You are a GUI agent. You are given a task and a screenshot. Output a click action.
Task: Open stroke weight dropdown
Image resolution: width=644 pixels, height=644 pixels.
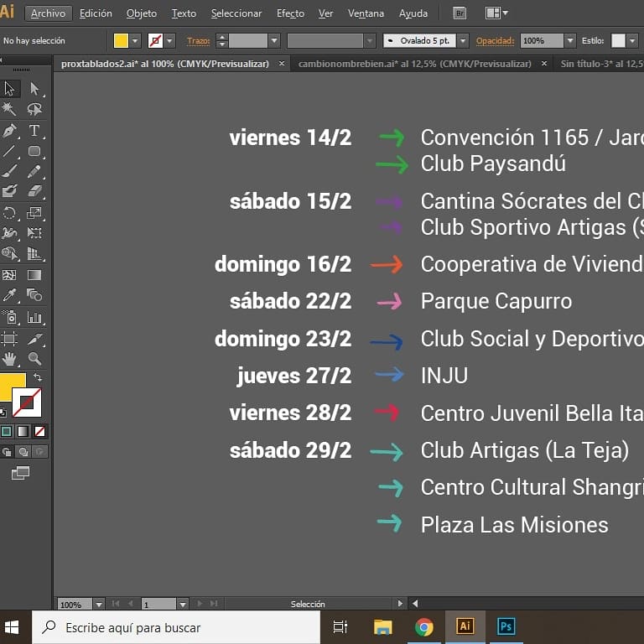point(274,40)
